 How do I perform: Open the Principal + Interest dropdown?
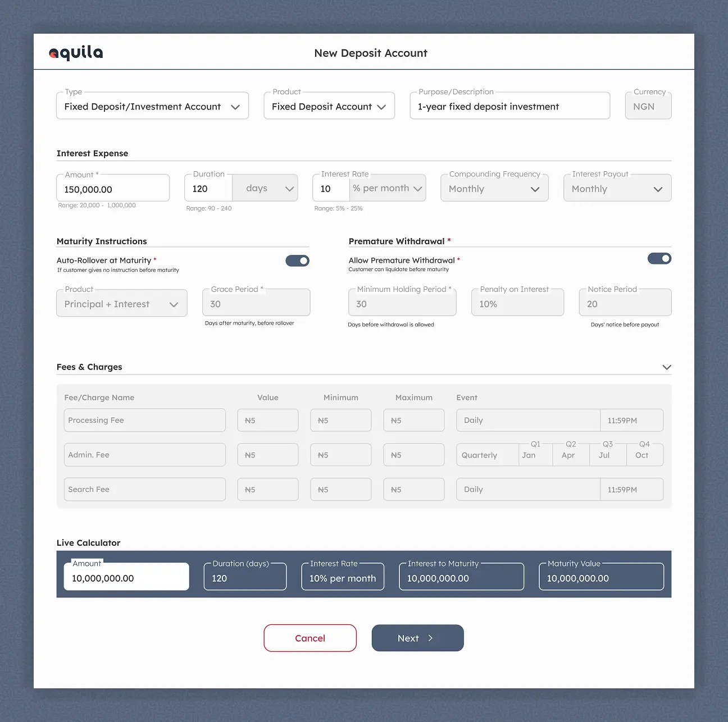122,304
